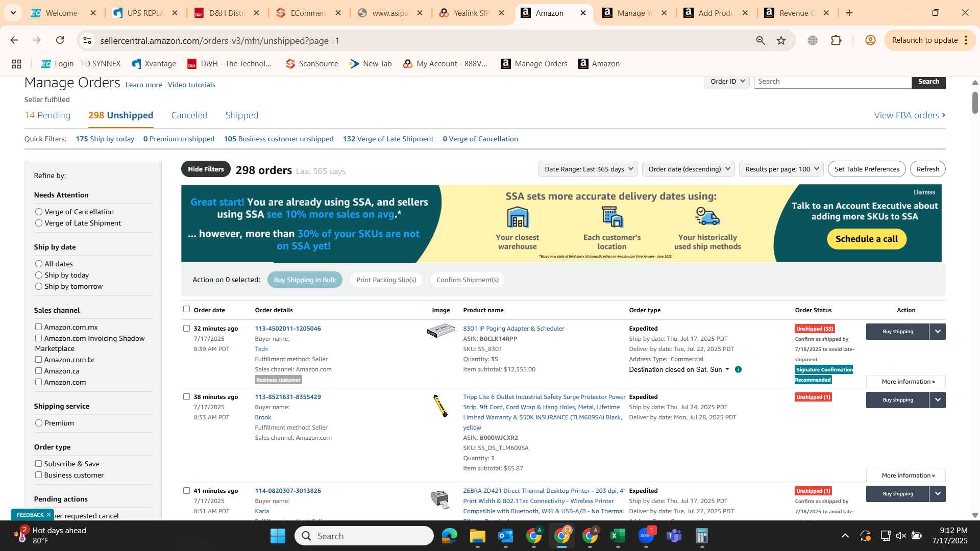Focus the order Search input field
This screenshot has width=980, height=551.
[x=832, y=82]
